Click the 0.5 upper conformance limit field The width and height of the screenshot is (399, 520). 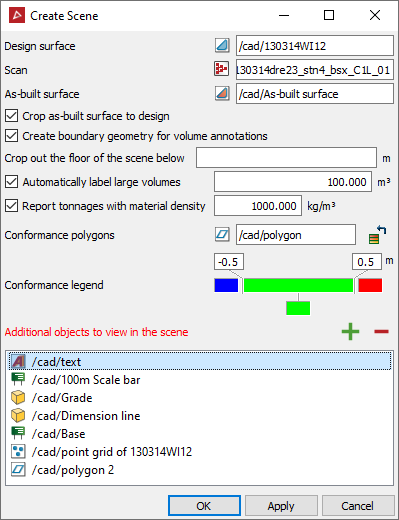point(367,262)
